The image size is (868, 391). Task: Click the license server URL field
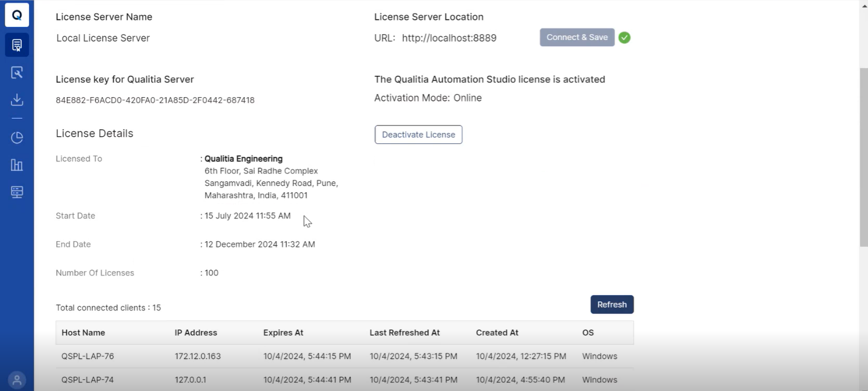click(449, 38)
